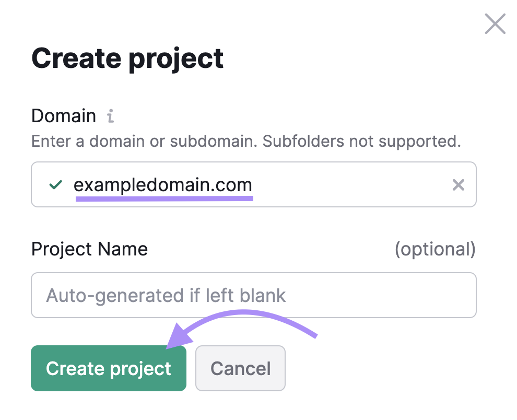Click the Create project button

pyautogui.click(x=108, y=368)
